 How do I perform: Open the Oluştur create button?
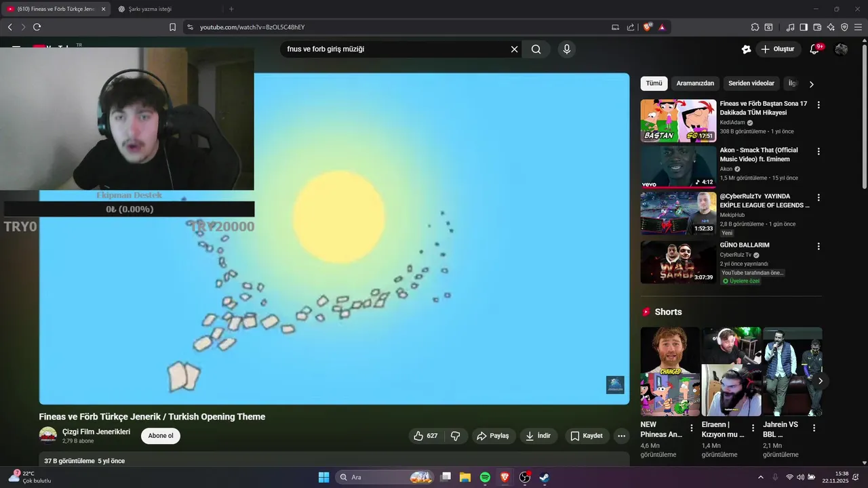(778, 49)
